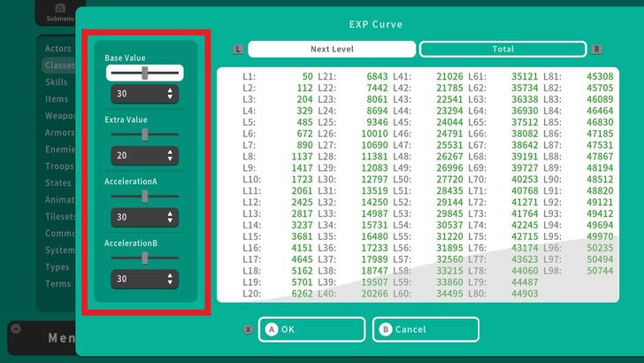This screenshot has width=644, height=363.
Task: Click Extra Value stepper arrows
Action: 170,156
